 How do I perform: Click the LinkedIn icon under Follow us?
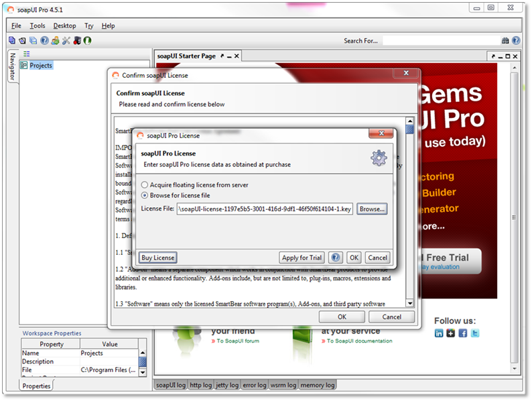pyautogui.click(x=439, y=333)
